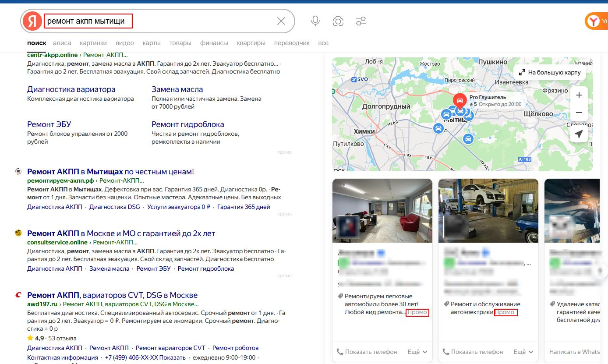Click favicon of consultservice.online result
The width and height of the screenshot is (608, 364).
18,233
